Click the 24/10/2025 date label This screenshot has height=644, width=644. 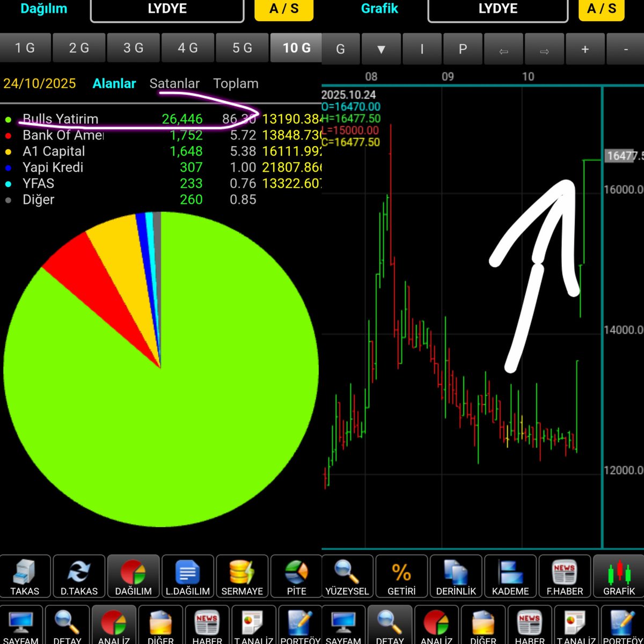(40, 84)
